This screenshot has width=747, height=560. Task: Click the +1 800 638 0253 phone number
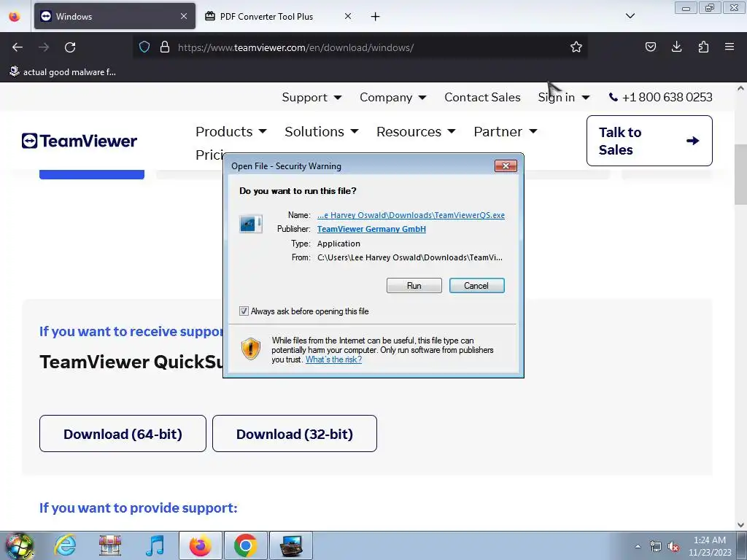click(x=661, y=97)
